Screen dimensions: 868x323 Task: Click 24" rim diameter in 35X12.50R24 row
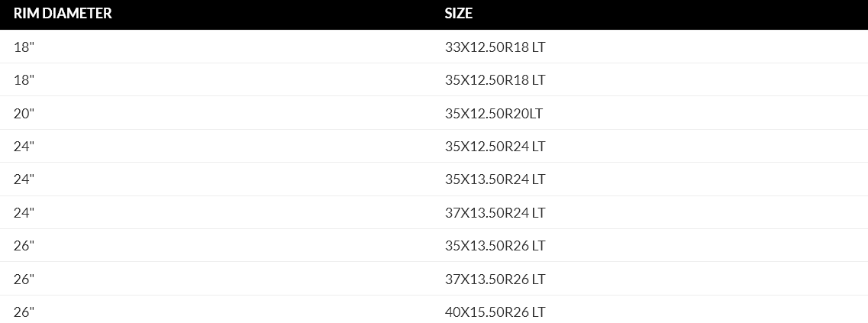(x=24, y=146)
